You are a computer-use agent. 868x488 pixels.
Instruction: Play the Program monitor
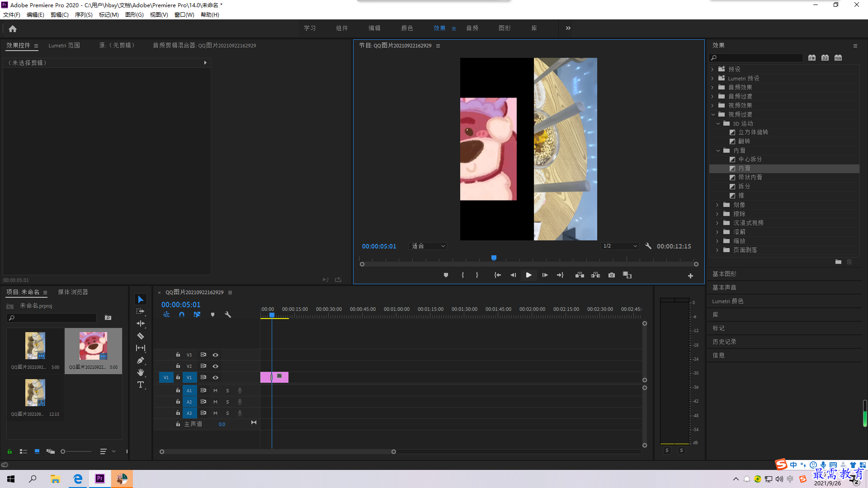tap(528, 275)
